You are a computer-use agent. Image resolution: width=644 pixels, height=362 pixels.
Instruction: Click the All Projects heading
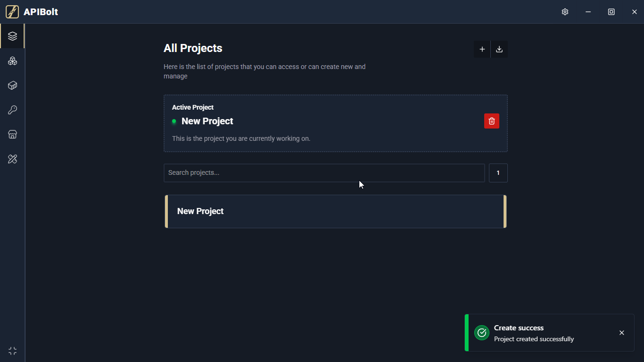193,48
